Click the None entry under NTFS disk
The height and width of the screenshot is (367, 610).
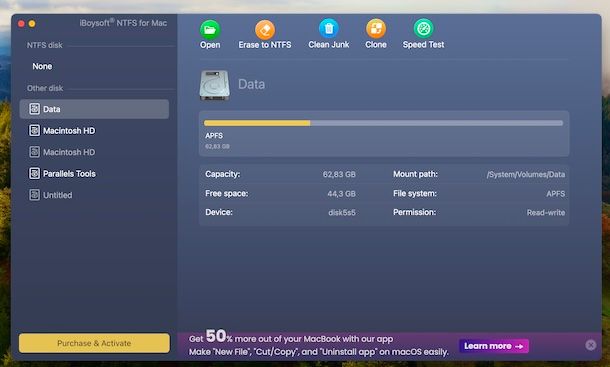42,66
